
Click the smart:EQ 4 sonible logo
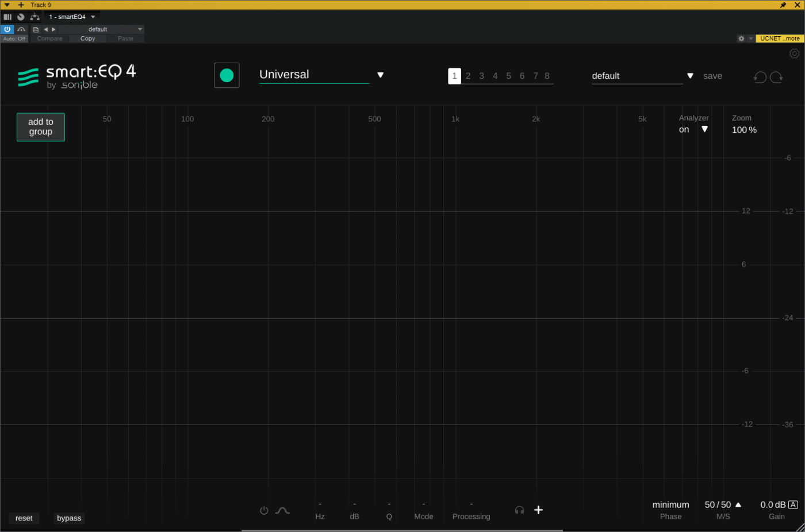[x=76, y=77]
